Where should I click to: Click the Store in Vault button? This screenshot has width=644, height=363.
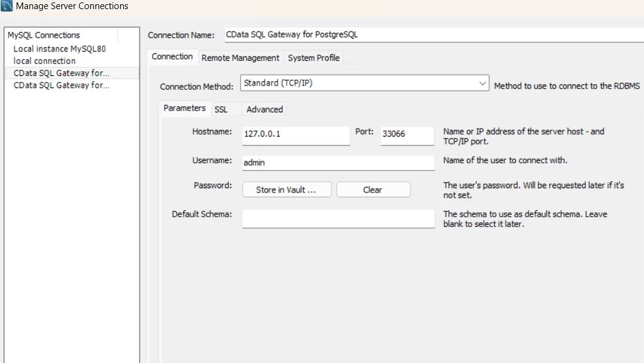click(287, 189)
